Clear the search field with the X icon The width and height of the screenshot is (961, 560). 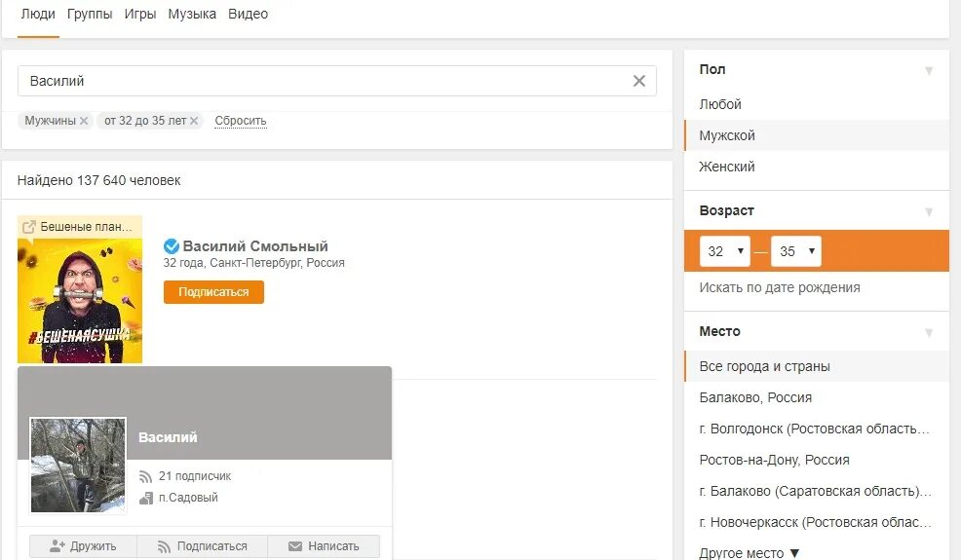click(638, 81)
